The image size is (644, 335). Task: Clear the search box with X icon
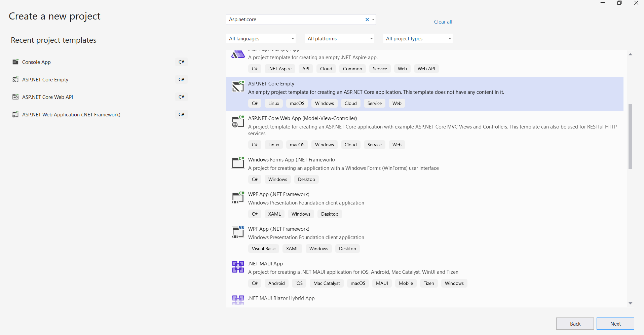(x=367, y=20)
